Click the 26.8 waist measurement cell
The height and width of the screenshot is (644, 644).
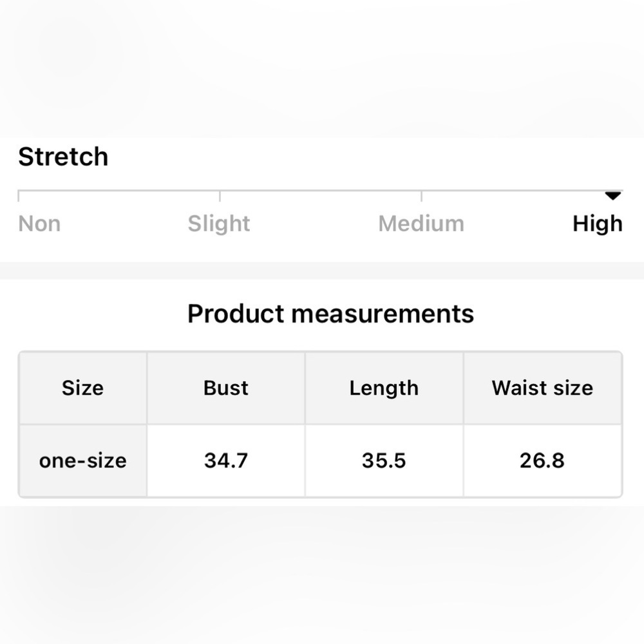tap(542, 460)
